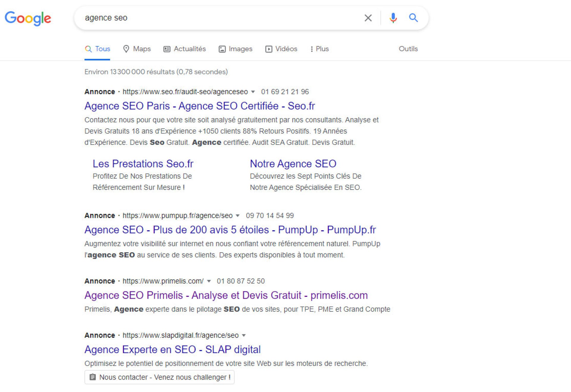571x392 pixels.
Task: Switch to the Images tab
Action: [x=235, y=49]
